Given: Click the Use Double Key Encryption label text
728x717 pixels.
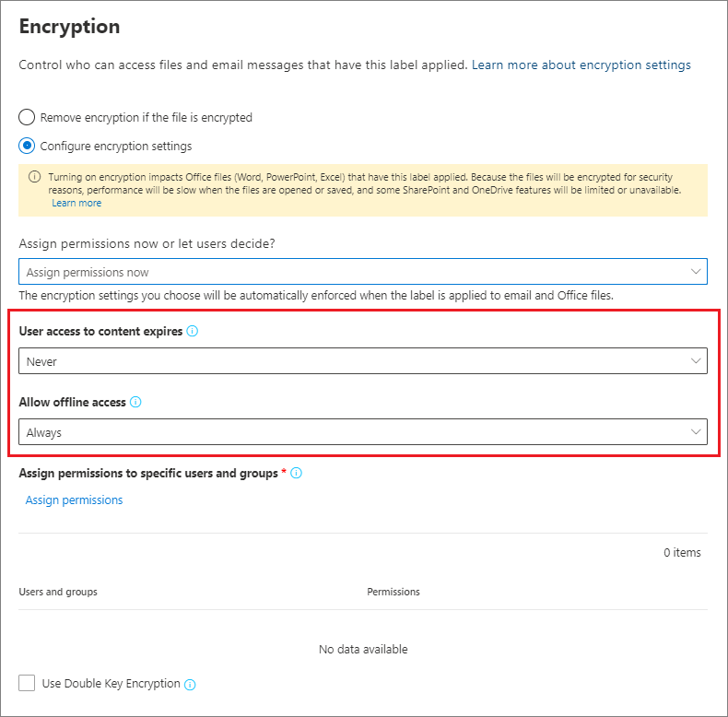Looking at the screenshot, I should 111,684.
